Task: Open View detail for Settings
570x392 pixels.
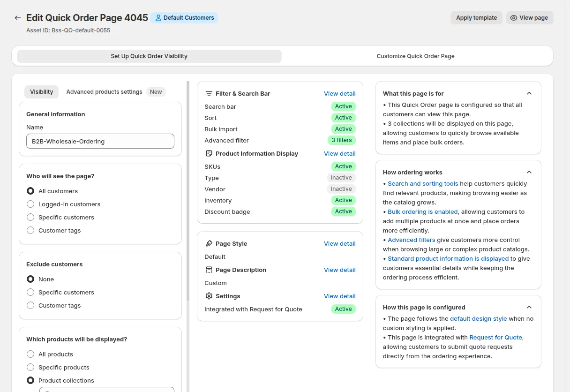Action: tap(340, 296)
